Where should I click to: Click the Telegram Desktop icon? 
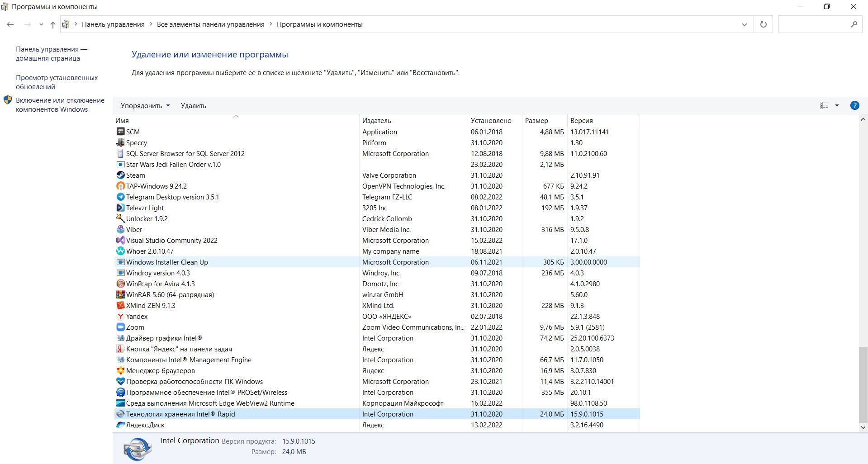pyautogui.click(x=120, y=197)
